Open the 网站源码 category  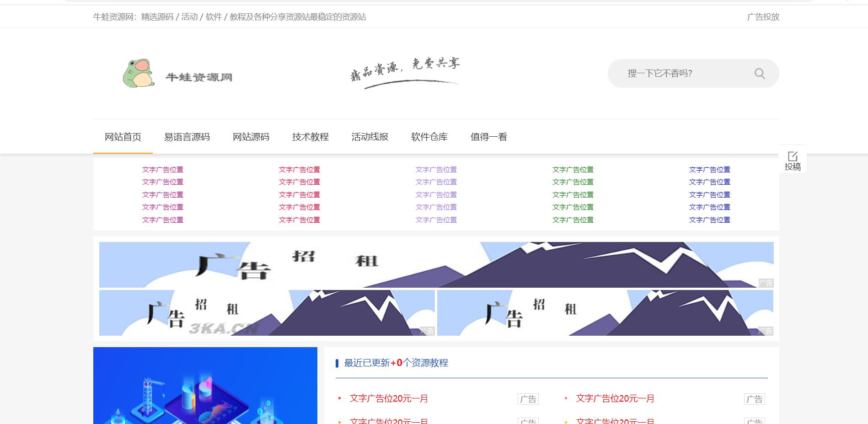coord(251,137)
